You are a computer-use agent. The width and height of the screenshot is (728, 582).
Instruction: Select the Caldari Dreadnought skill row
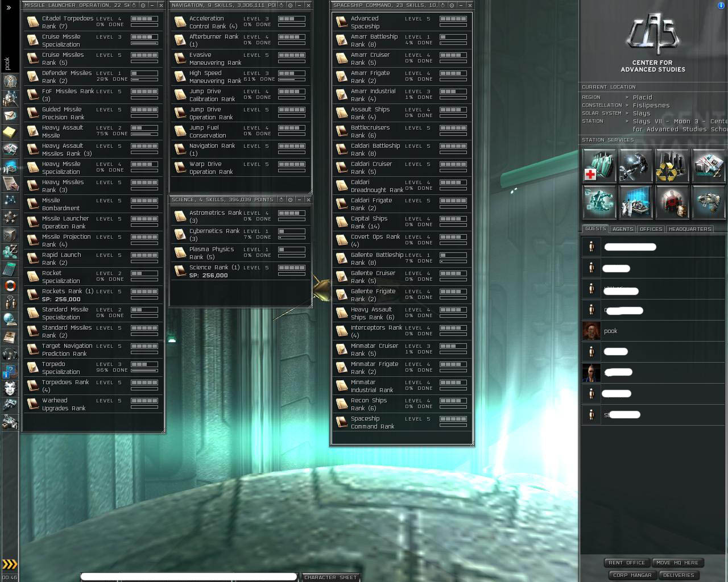tap(402, 186)
